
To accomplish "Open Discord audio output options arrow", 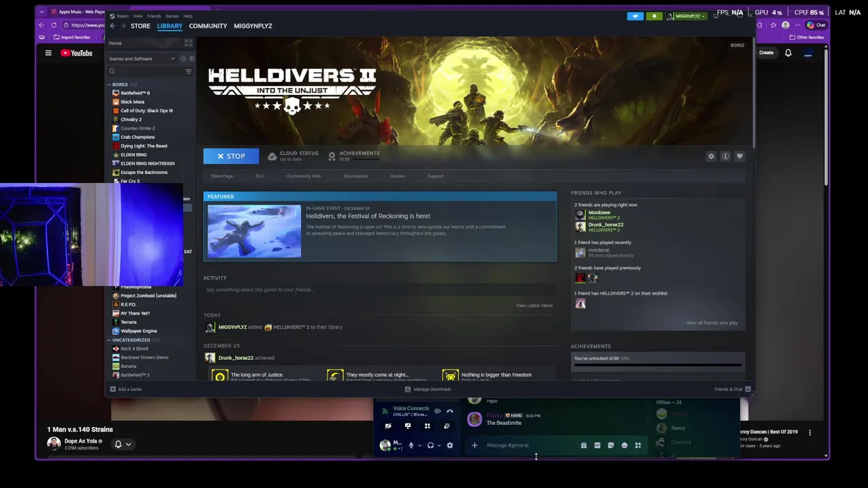I will pos(439,445).
